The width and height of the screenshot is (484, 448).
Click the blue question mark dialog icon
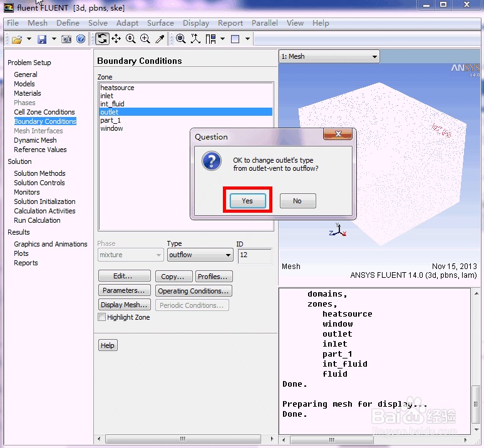pyautogui.click(x=212, y=161)
